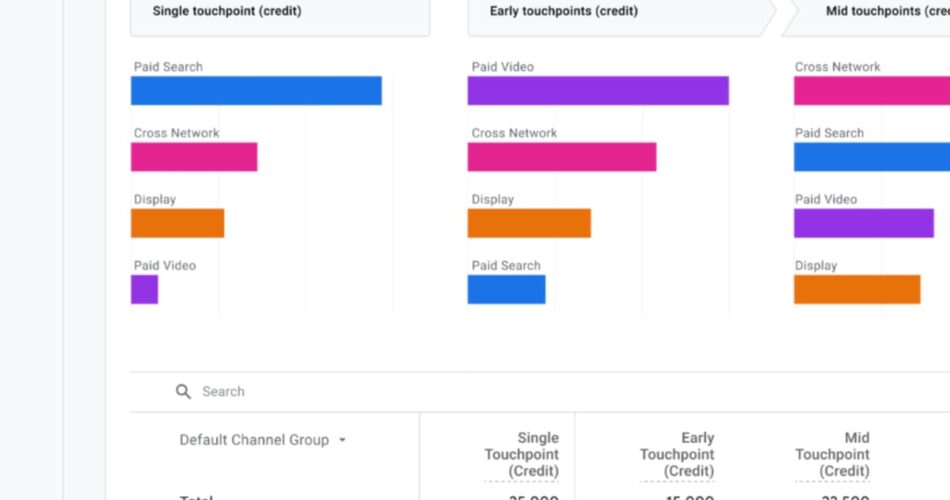Click pink Cross Network bar under Early touchpoints
This screenshot has height=500, width=950.
562,157
